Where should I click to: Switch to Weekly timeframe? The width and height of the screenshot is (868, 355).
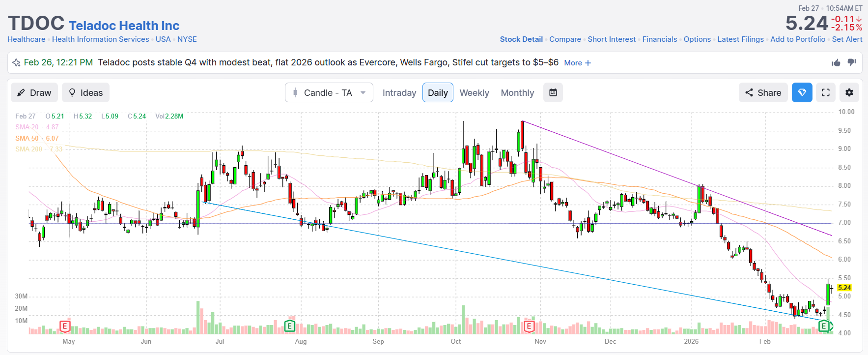pos(475,93)
